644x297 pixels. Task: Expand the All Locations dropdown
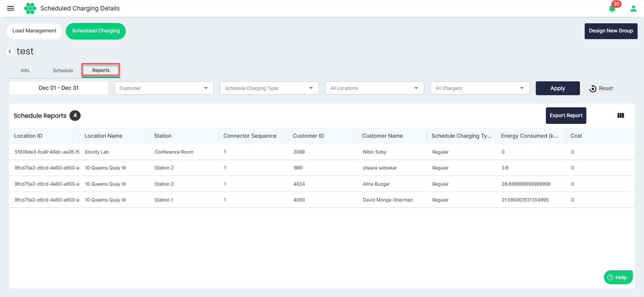click(x=374, y=88)
